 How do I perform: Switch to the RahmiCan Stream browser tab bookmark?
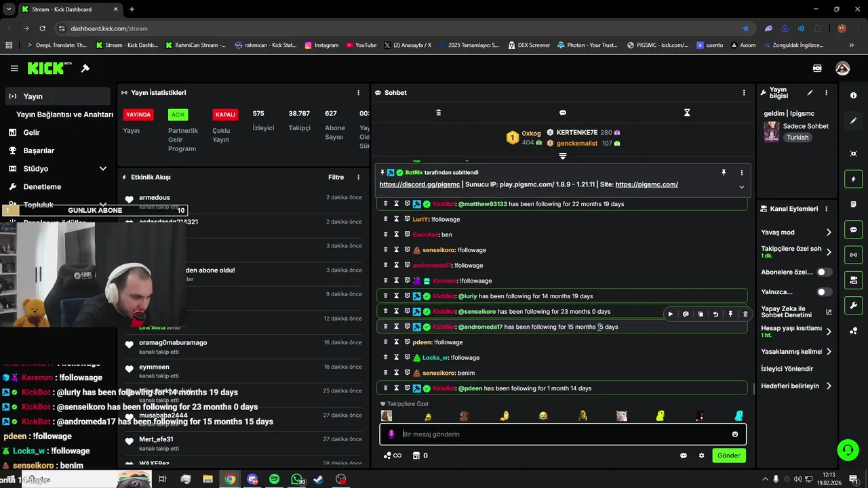click(195, 45)
